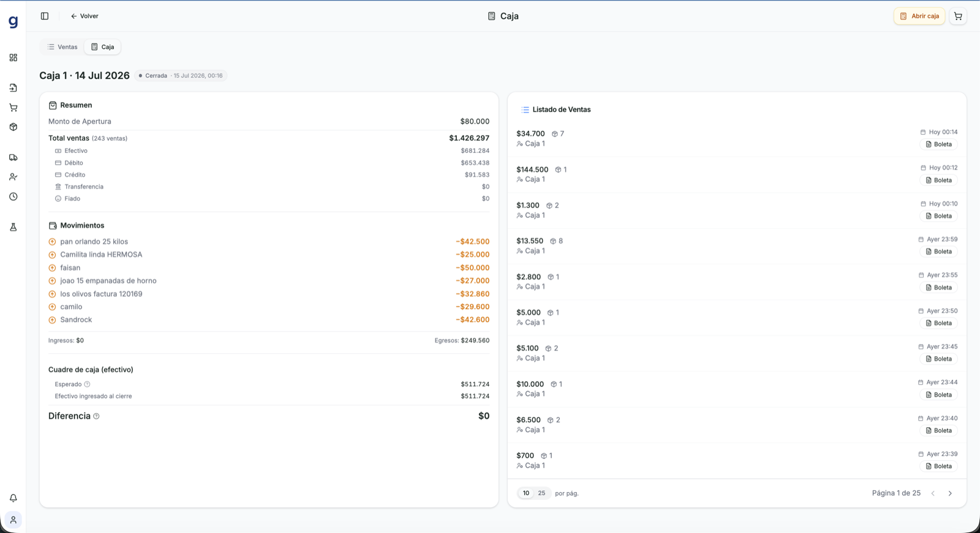The image size is (980, 533).
Task: Open Boleta for the $5.000 sale
Action: (x=938, y=323)
